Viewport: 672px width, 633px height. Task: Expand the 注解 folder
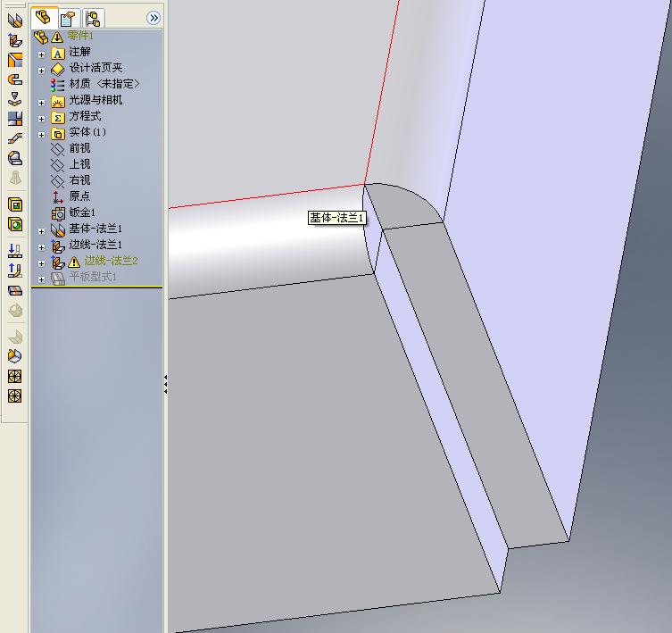[42, 54]
